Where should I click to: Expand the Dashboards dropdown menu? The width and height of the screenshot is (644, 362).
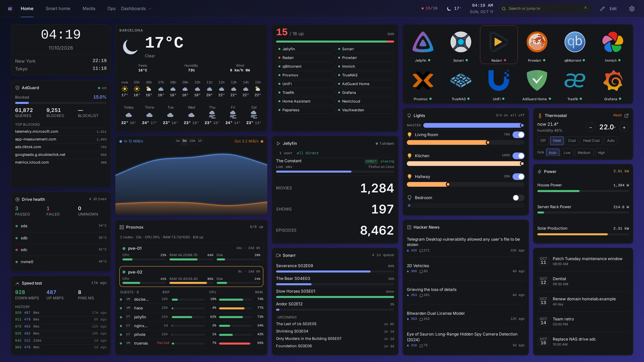(x=136, y=9)
